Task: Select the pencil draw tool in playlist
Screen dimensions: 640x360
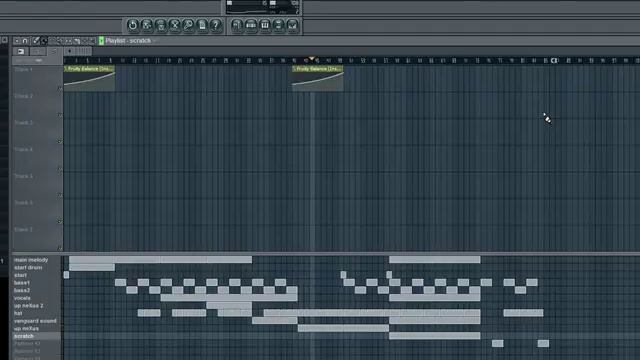Action: 36,41
